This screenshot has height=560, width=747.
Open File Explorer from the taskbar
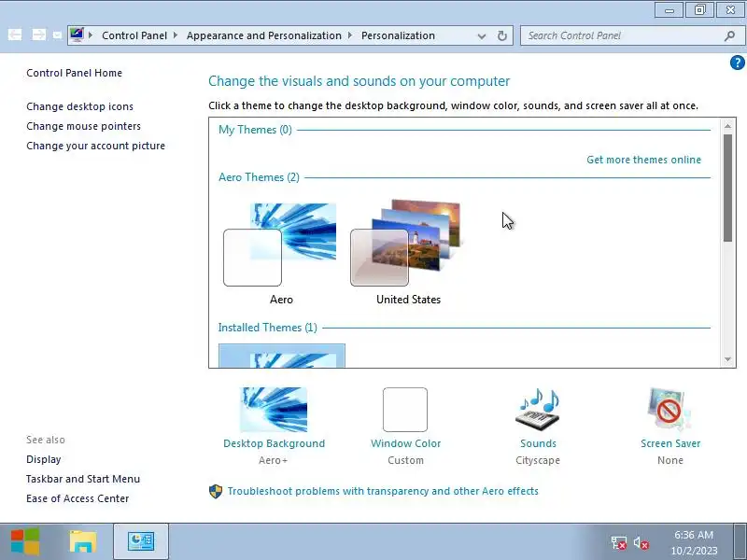[83, 542]
